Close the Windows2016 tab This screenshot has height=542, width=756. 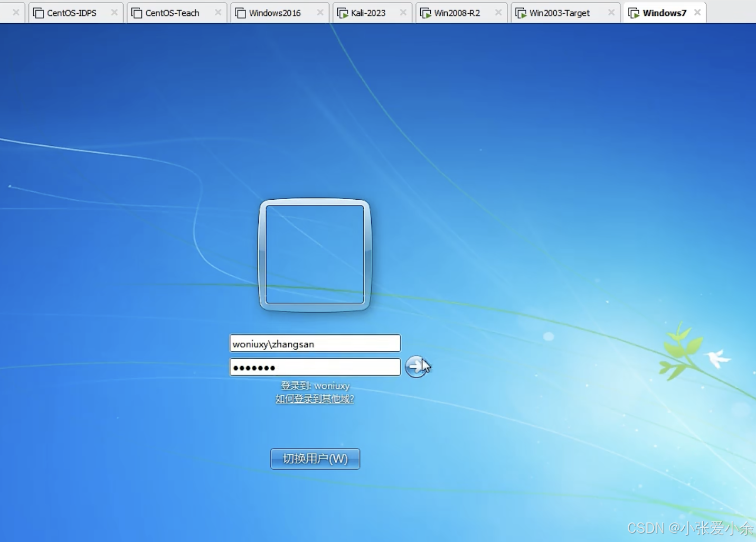pyautogui.click(x=320, y=12)
